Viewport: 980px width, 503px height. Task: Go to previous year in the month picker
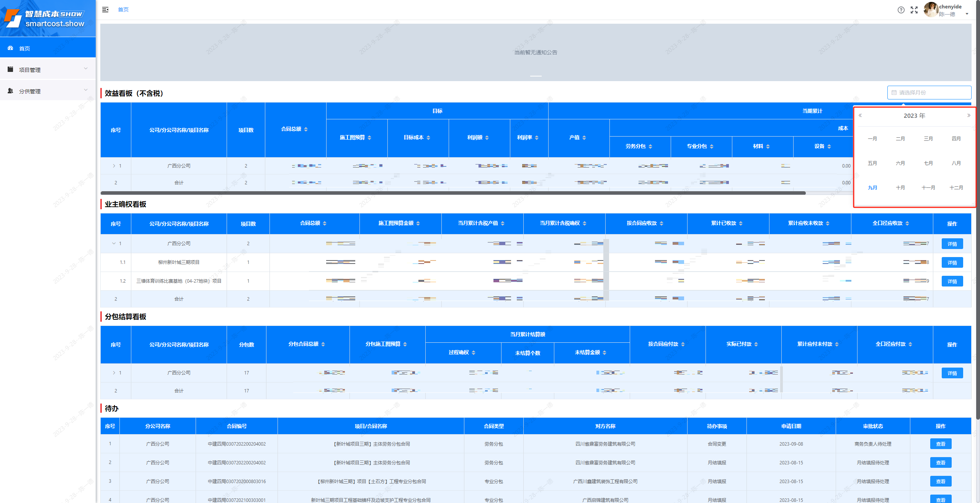[860, 116]
